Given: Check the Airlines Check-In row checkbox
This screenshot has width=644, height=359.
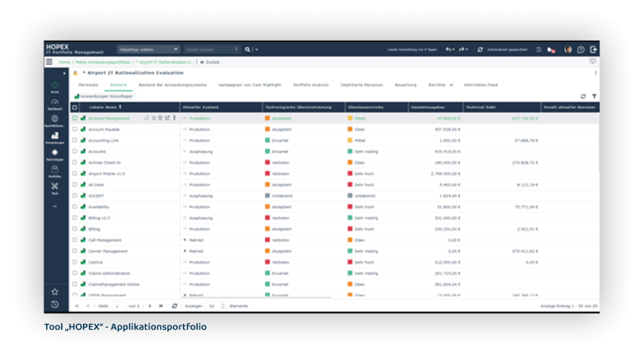Looking at the screenshot, I should pyautogui.click(x=75, y=162).
